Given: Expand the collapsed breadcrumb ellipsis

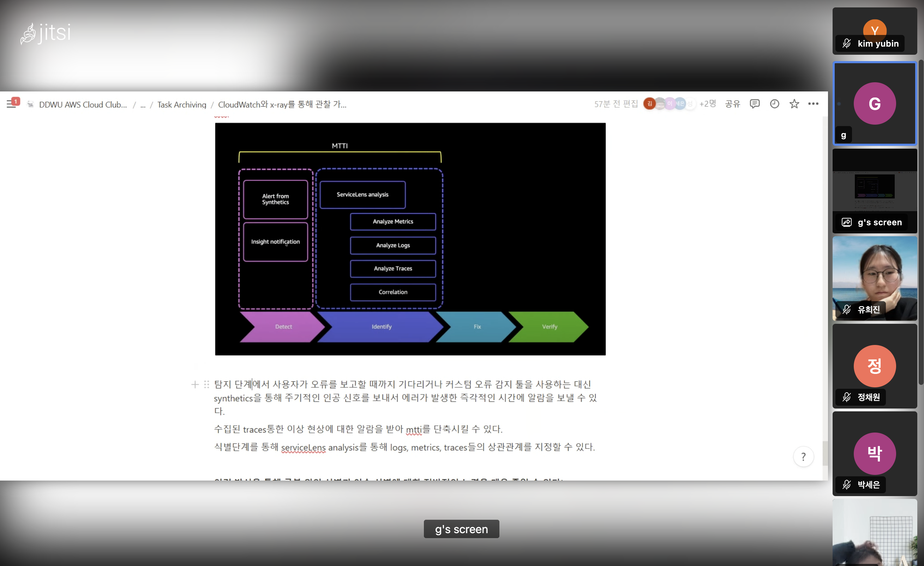Looking at the screenshot, I should click(x=143, y=105).
